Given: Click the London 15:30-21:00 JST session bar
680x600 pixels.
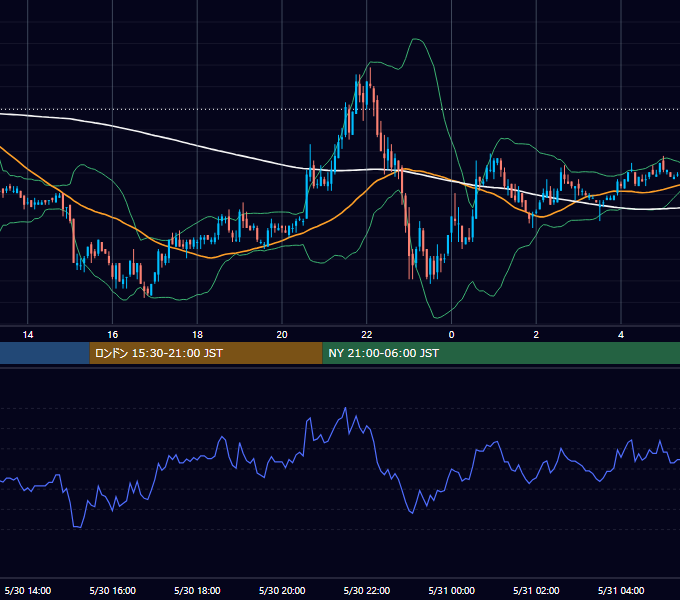Looking at the screenshot, I should [206, 353].
